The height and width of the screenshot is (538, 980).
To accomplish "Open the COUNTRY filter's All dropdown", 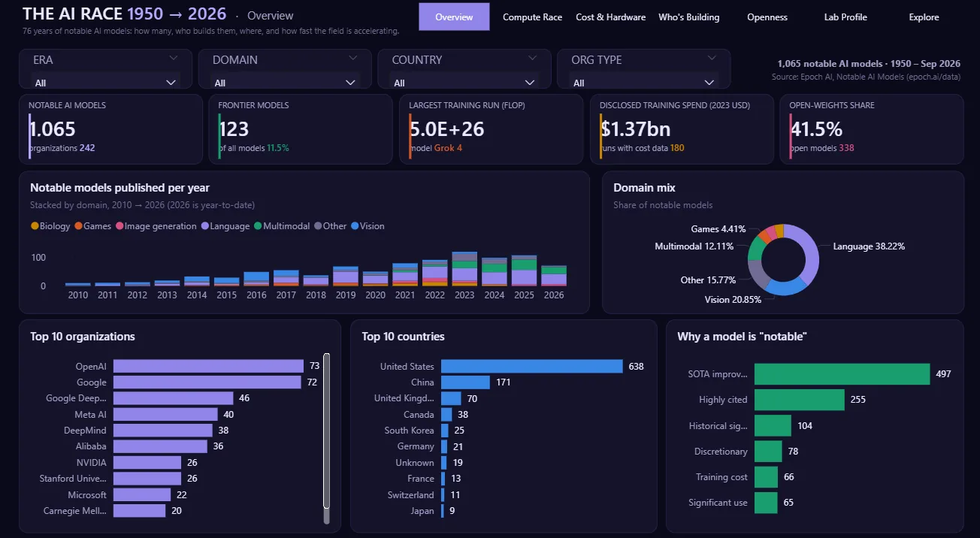I will 464,83.
